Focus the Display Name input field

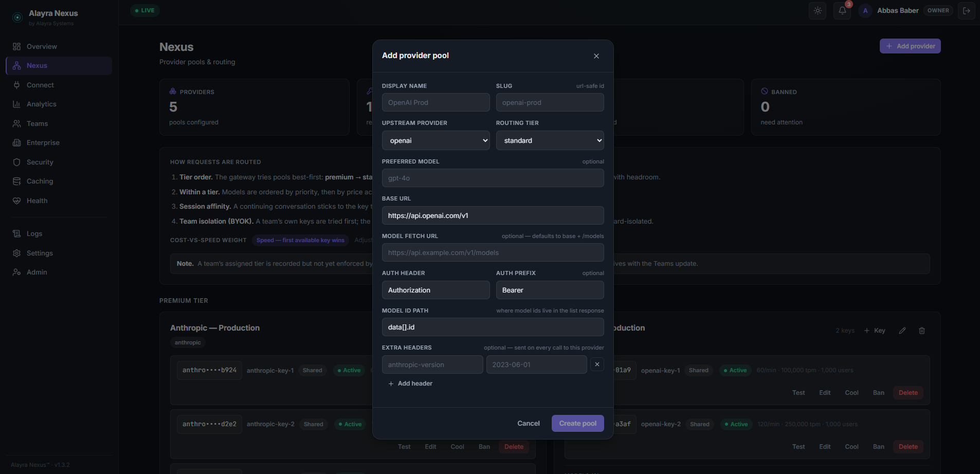[x=436, y=102]
